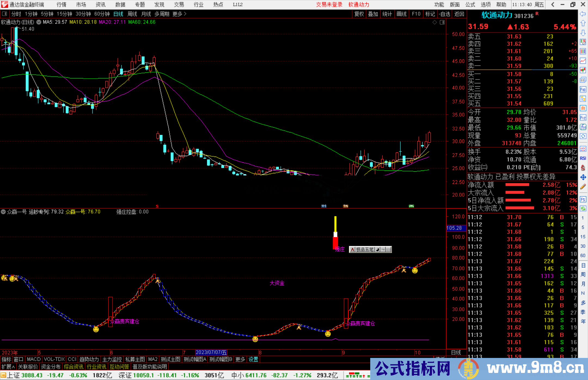Click the 设置 link in indicator bar
This screenshot has width=588, height=380.
tap(253, 359)
